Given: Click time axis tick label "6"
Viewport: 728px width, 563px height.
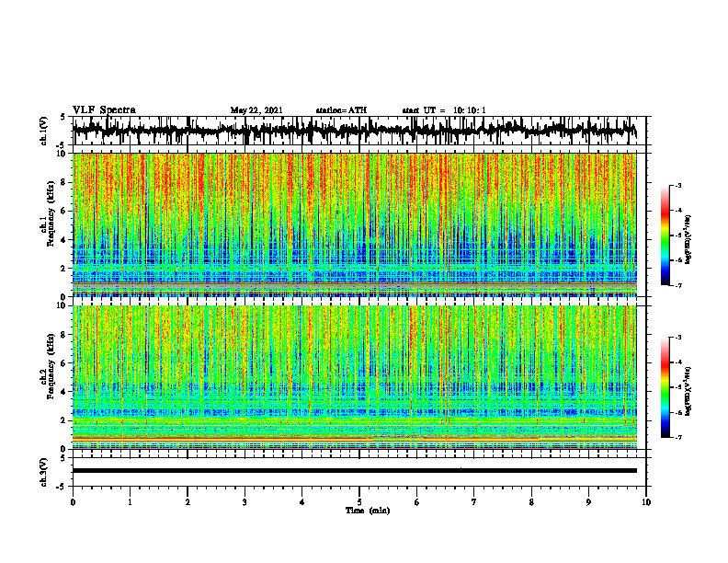Looking at the screenshot, I should point(417,502).
